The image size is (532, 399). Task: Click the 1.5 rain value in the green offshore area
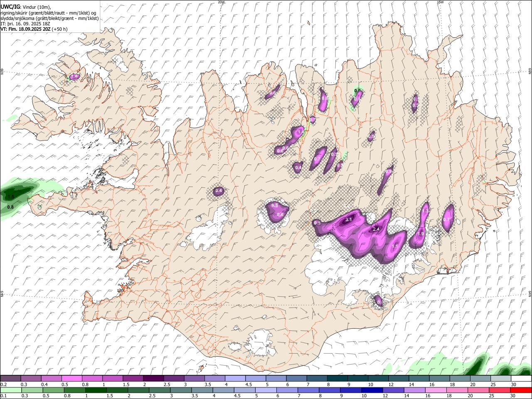(11, 197)
